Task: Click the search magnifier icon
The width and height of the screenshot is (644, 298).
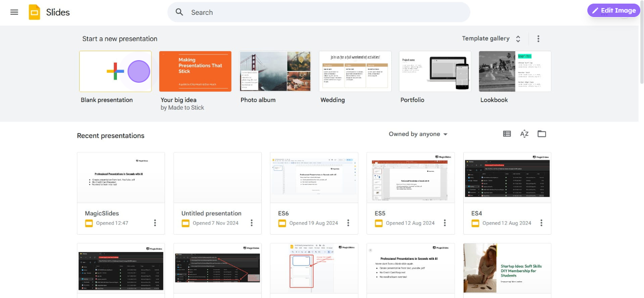Action: coord(179,12)
